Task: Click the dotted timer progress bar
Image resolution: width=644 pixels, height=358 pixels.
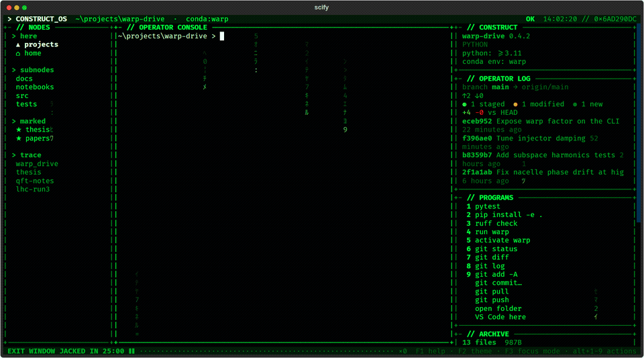Action: (266, 351)
